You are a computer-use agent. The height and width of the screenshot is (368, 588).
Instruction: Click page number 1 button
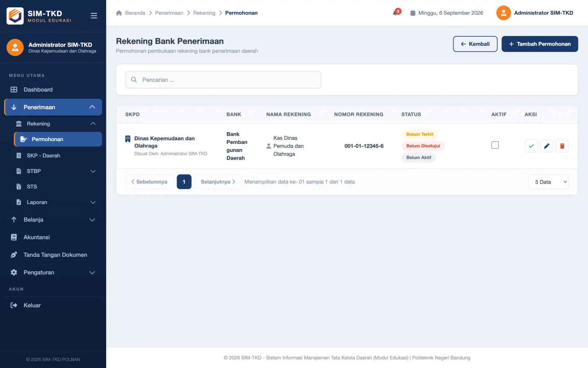click(184, 182)
